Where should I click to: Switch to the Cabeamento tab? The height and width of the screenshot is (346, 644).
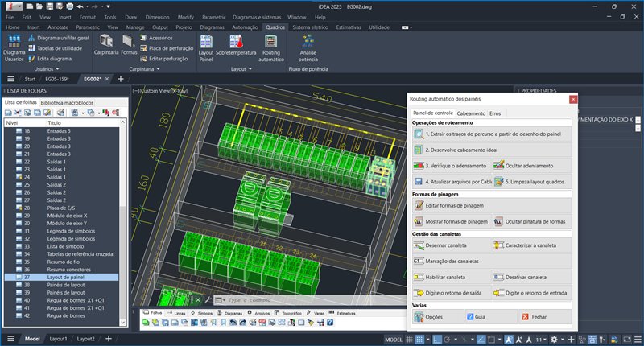tap(471, 113)
